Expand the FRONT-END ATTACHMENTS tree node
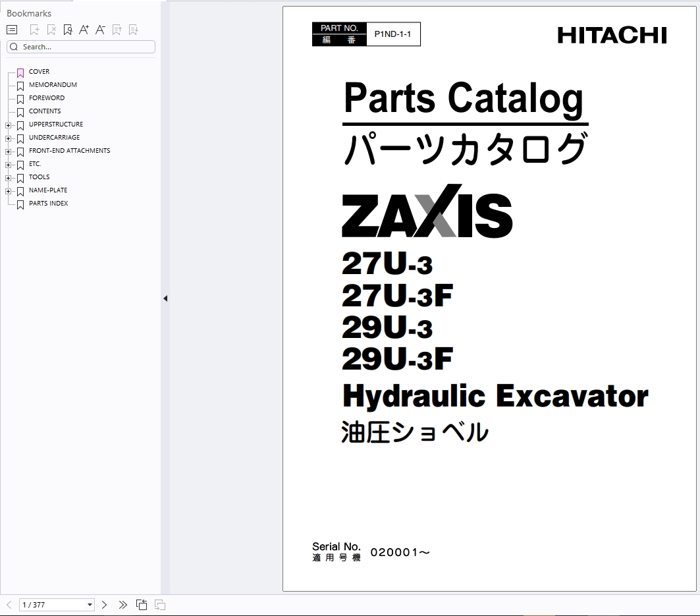Image resolution: width=700 pixels, height=616 pixels. click(8, 152)
